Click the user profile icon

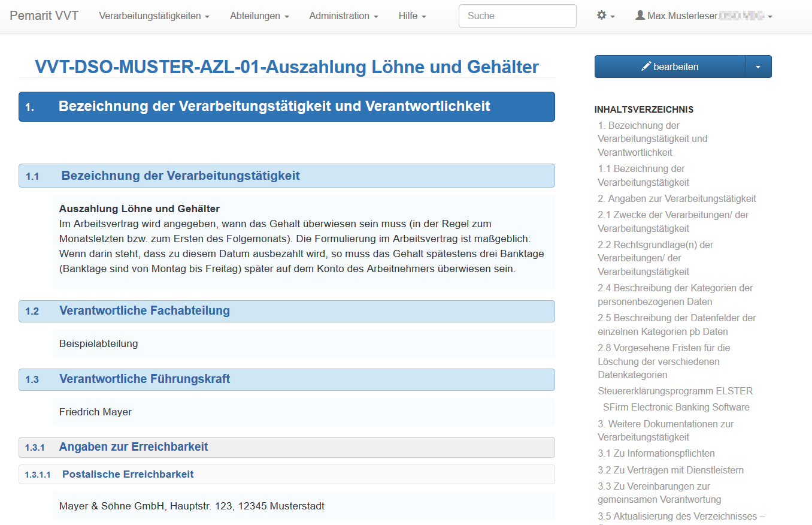pos(640,16)
